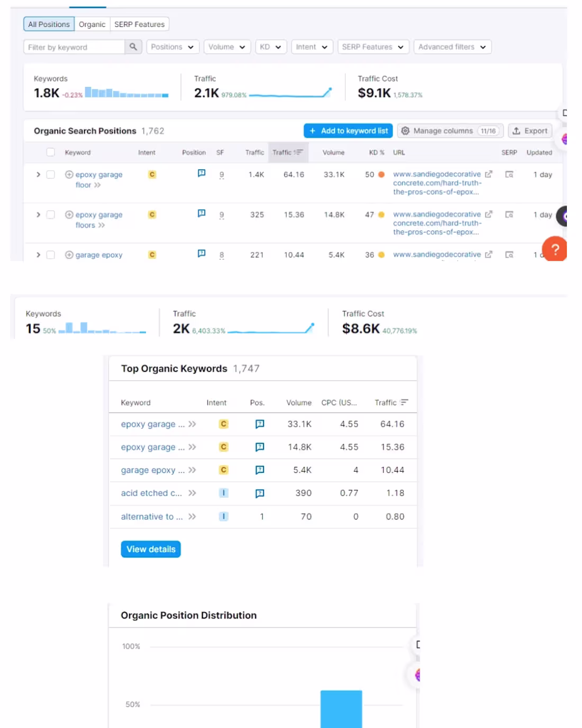Open the acid etched c... keyword link
582x728 pixels.
click(151, 493)
